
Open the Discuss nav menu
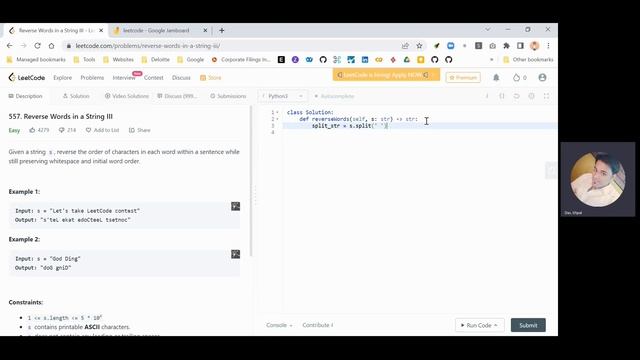(181, 78)
